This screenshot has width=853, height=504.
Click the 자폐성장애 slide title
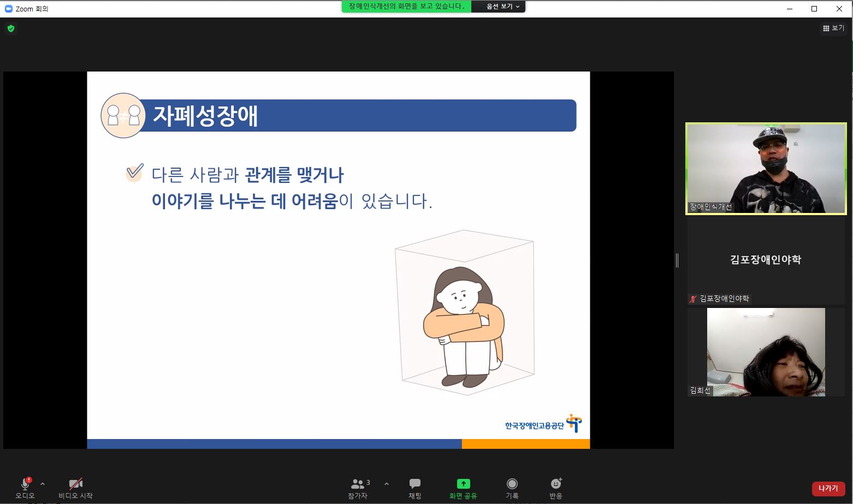coord(205,116)
